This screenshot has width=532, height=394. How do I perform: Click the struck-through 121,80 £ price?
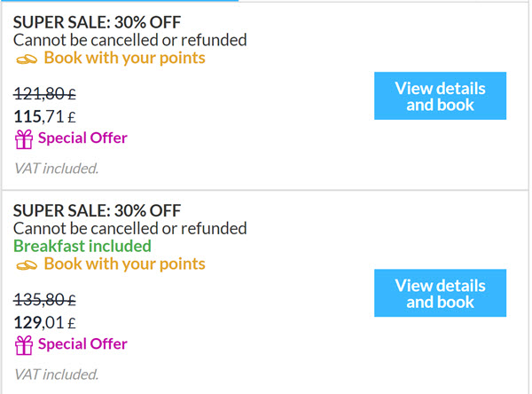pos(44,94)
